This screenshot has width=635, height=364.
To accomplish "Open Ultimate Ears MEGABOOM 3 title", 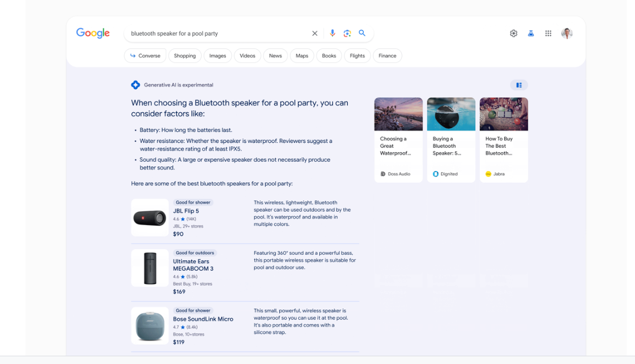I will pyautogui.click(x=193, y=265).
